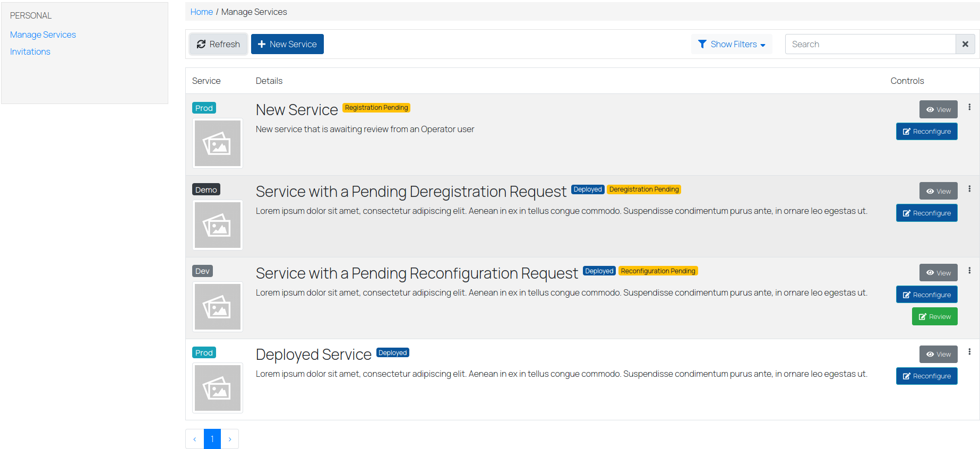The image size is (980, 449).
Task: Go to next page arrow
Action: coord(230,439)
